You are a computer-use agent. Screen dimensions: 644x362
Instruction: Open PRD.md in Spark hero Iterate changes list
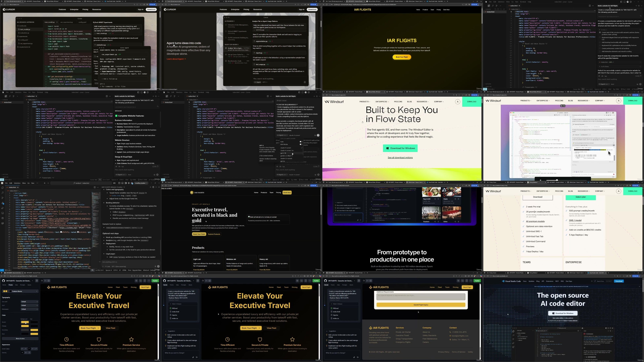click(175, 309)
